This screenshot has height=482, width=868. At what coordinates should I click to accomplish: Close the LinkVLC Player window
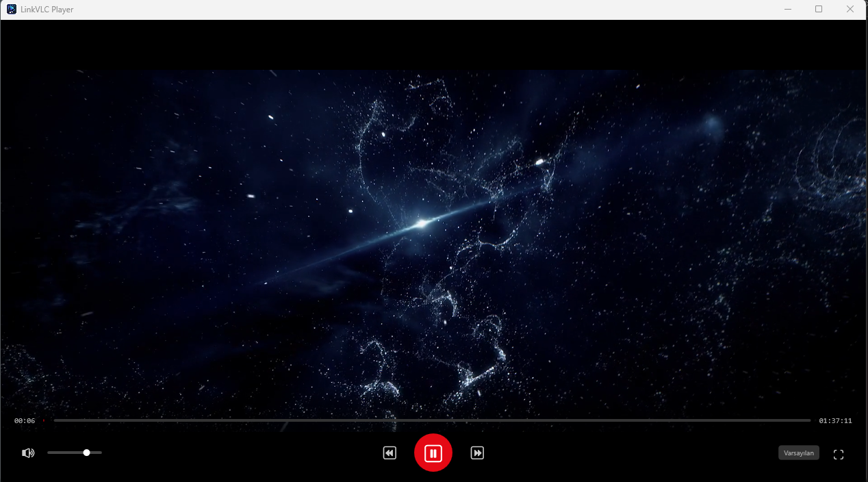pyautogui.click(x=850, y=10)
